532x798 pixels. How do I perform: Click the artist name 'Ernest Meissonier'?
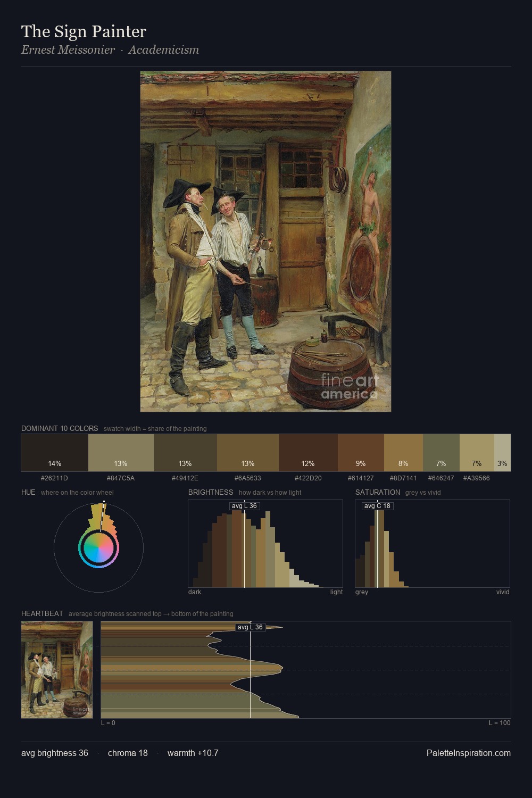68,50
